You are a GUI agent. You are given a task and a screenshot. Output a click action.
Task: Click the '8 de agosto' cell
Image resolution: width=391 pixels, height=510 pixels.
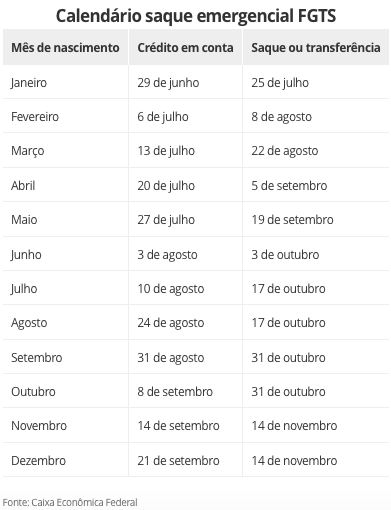tap(282, 117)
